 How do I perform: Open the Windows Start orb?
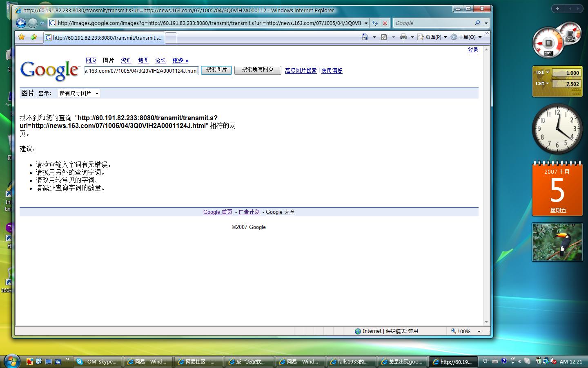11,361
